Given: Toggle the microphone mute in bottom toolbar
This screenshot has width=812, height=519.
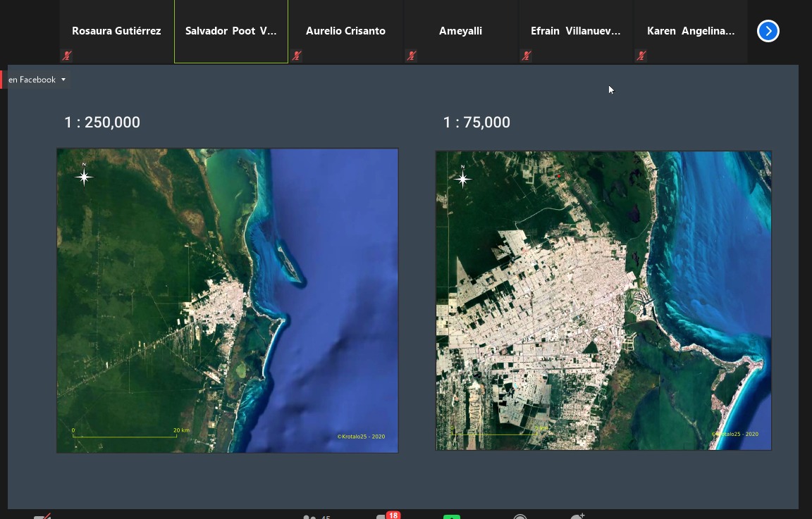Looking at the screenshot, I should coord(42,516).
